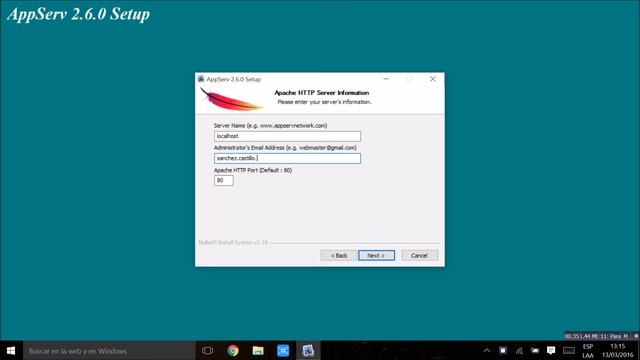Show hidden system tray icons
The image size is (640, 360).
[487, 351]
